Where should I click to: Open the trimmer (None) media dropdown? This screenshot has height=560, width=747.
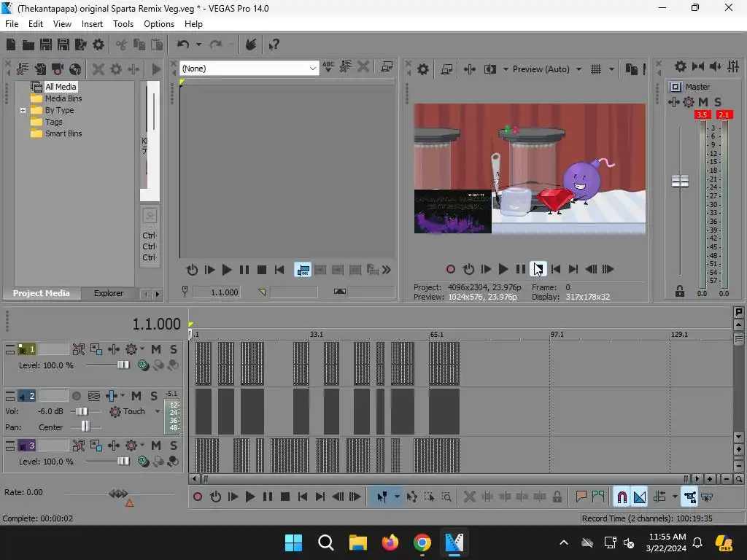coord(312,69)
